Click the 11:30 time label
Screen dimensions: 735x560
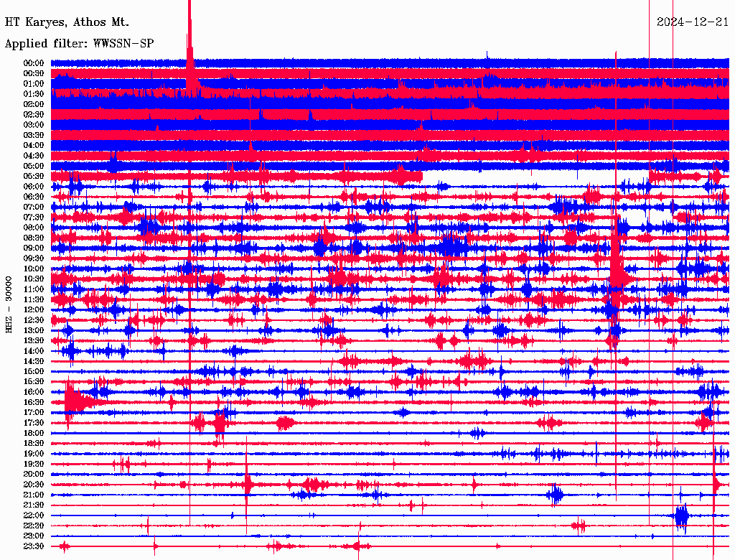coord(34,299)
